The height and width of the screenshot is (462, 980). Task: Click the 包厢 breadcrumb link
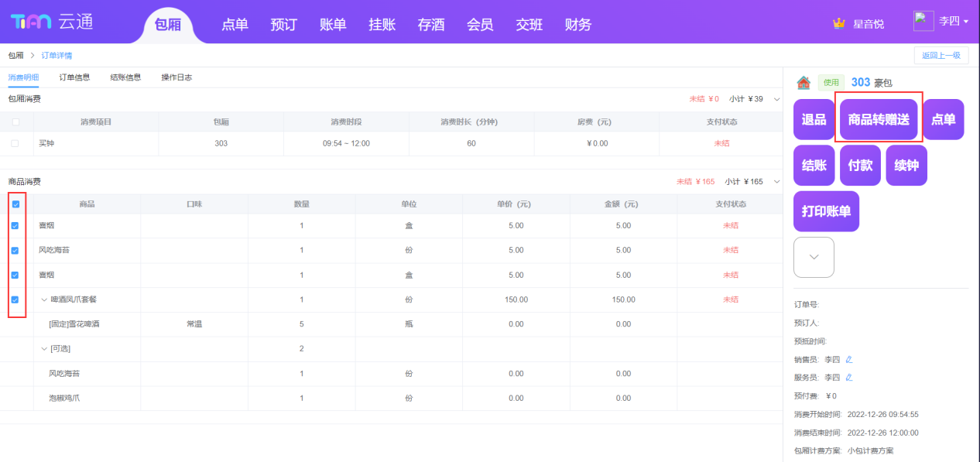tap(15, 56)
